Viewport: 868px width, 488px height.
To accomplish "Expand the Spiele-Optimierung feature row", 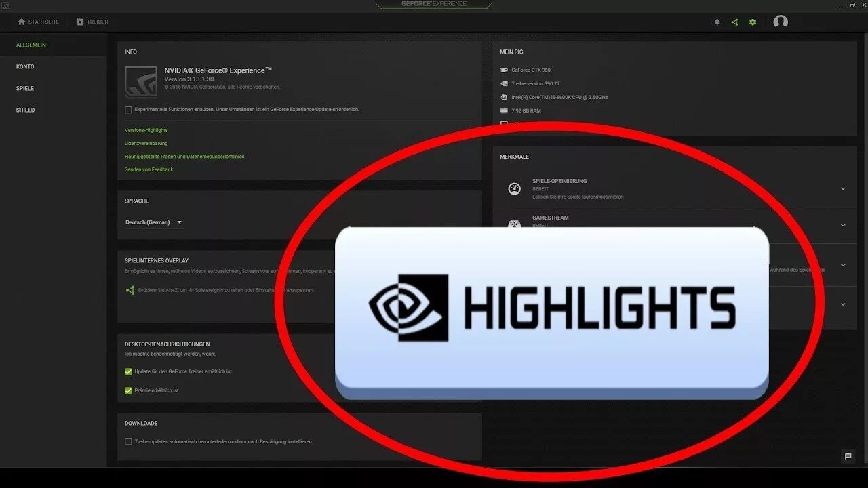I will tap(843, 188).
